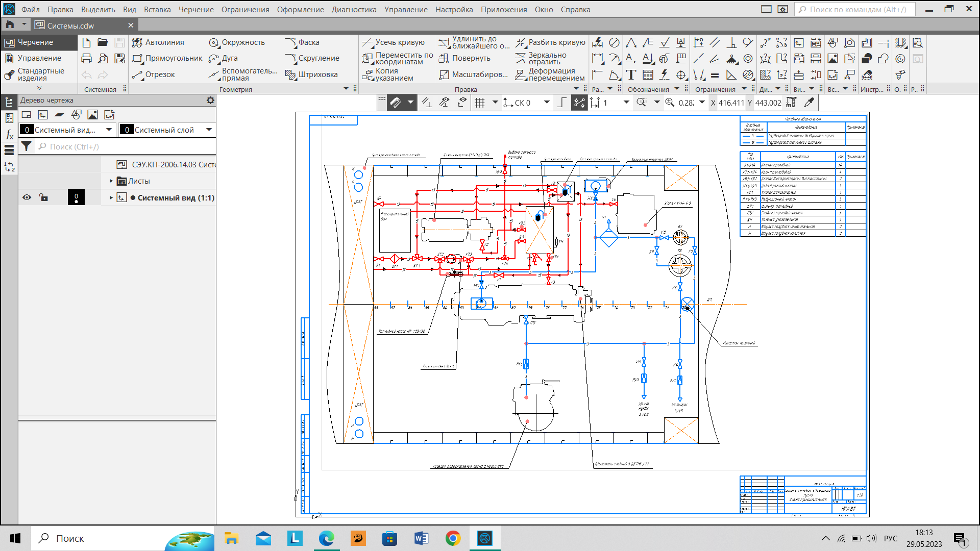Select the Окружность circle tool
The height and width of the screenshot is (551, 980).
[x=237, y=42]
